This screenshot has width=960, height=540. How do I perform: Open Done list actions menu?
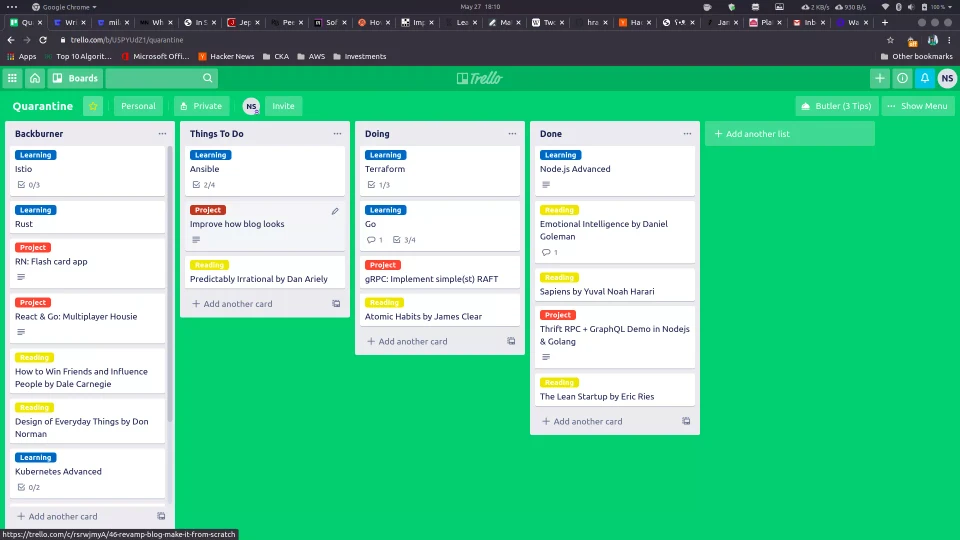click(688, 133)
